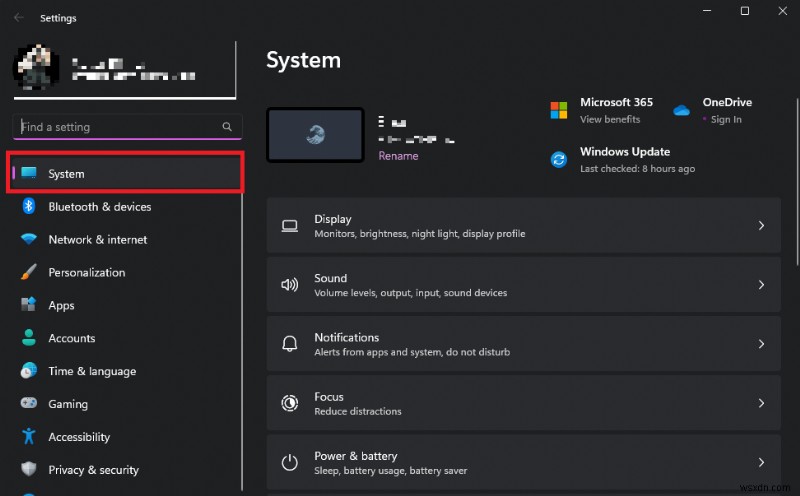The width and height of the screenshot is (800, 496).
Task: Open Sound volume levels settings
Action: point(523,285)
